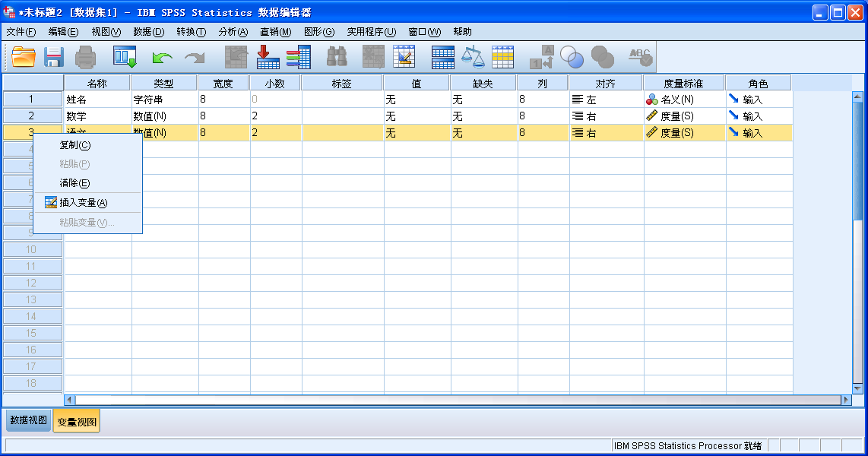This screenshot has width=868, height=456.
Task: Select row header 2
Action: 32,116
